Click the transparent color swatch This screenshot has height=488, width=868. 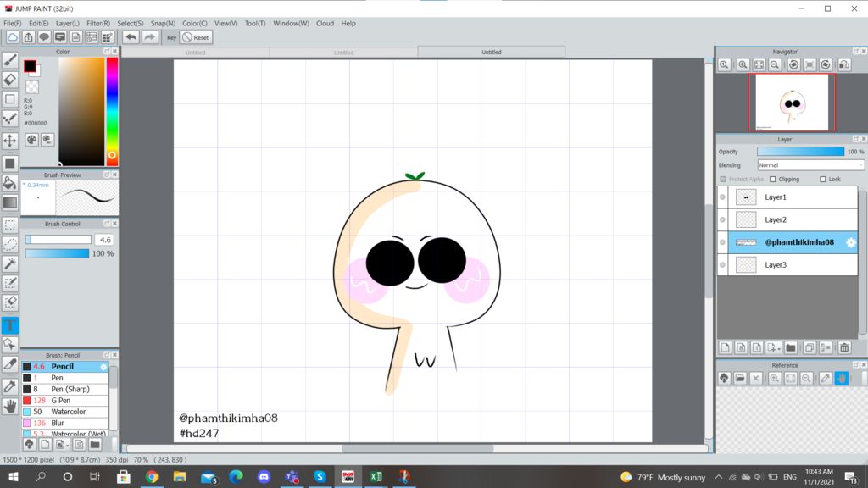[x=32, y=86]
